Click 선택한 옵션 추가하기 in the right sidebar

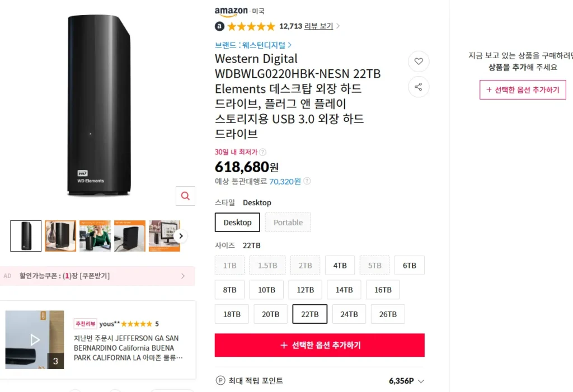(522, 89)
